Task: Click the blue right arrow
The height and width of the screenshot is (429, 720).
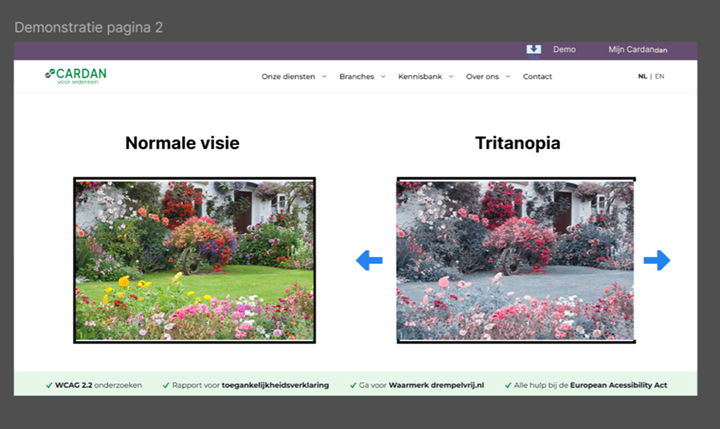Action: [x=657, y=260]
